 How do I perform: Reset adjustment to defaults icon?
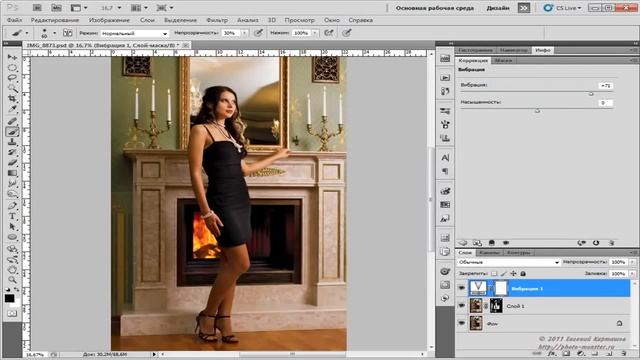tap(596, 243)
